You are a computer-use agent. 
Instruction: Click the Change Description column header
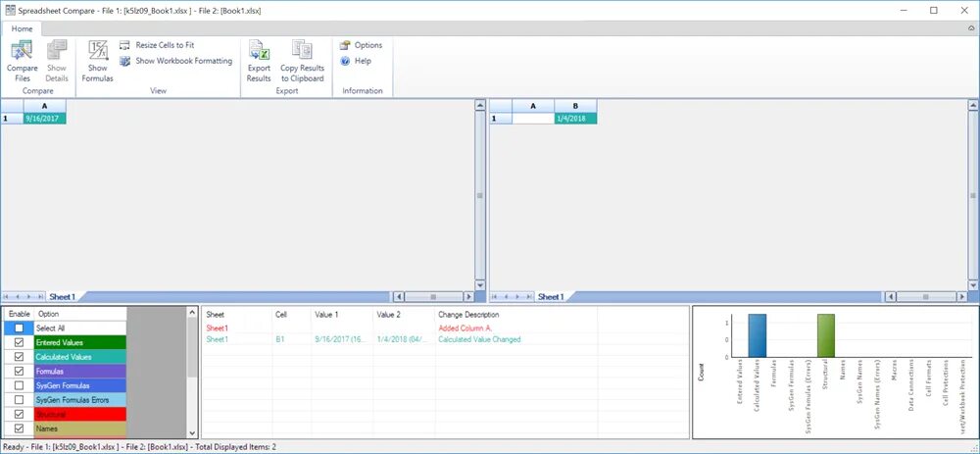point(516,315)
